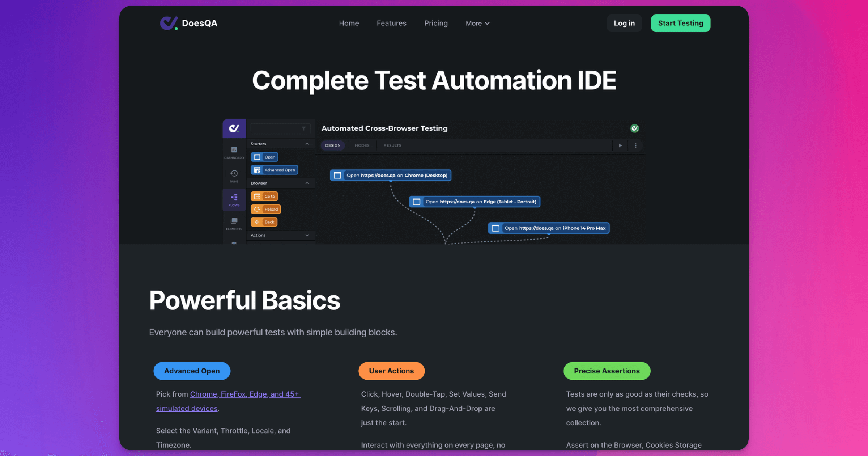
Task: Select the Flows sidebar icon
Action: click(234, 200)
